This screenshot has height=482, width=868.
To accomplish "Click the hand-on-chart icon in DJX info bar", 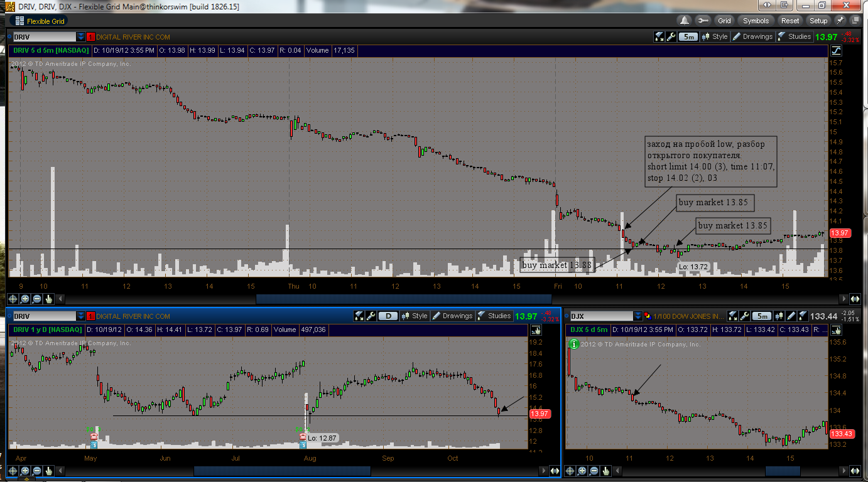I will tap(835, 329).
